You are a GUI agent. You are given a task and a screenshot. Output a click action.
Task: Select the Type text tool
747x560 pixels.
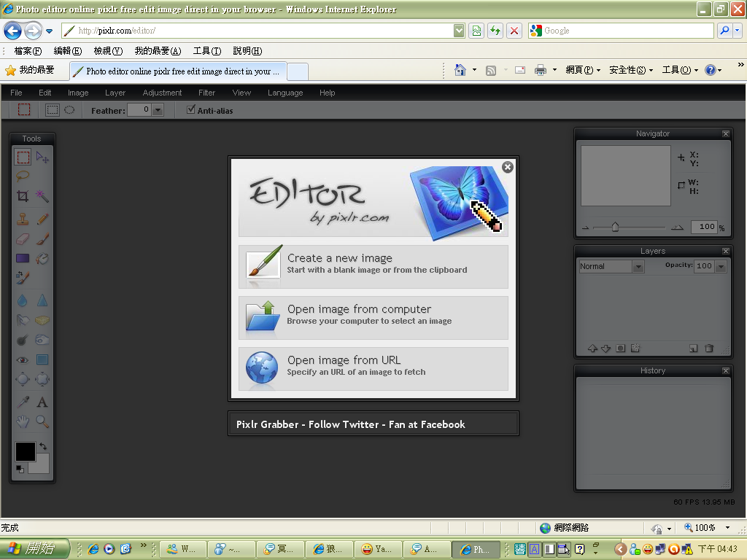pos(42,402)
